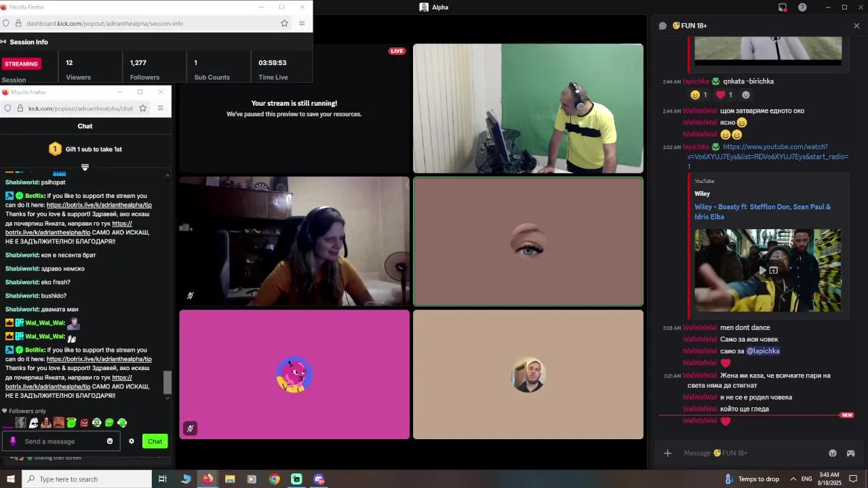The image size is (868, 488).
Task: Open Firefox from the taskbar
Action: [x=208, y=479]
